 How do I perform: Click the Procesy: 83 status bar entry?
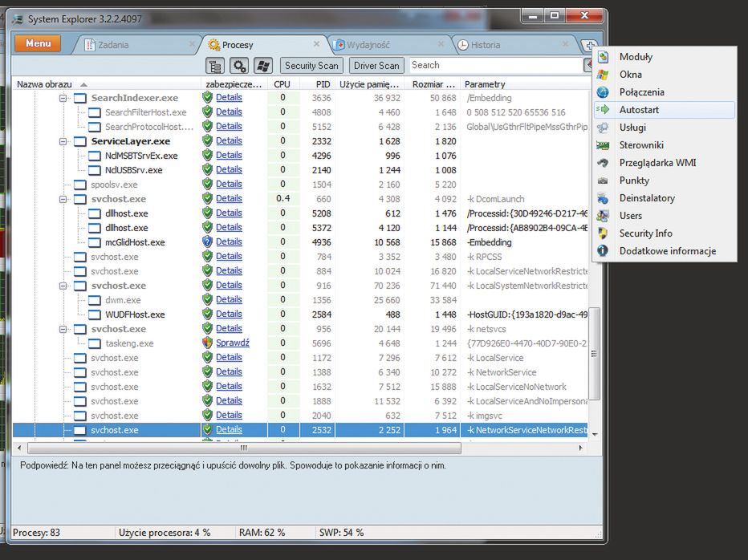36,533
